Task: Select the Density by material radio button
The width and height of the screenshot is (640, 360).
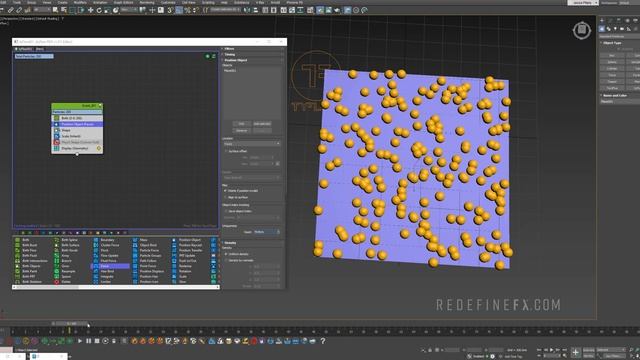Action: click(226, 260)
